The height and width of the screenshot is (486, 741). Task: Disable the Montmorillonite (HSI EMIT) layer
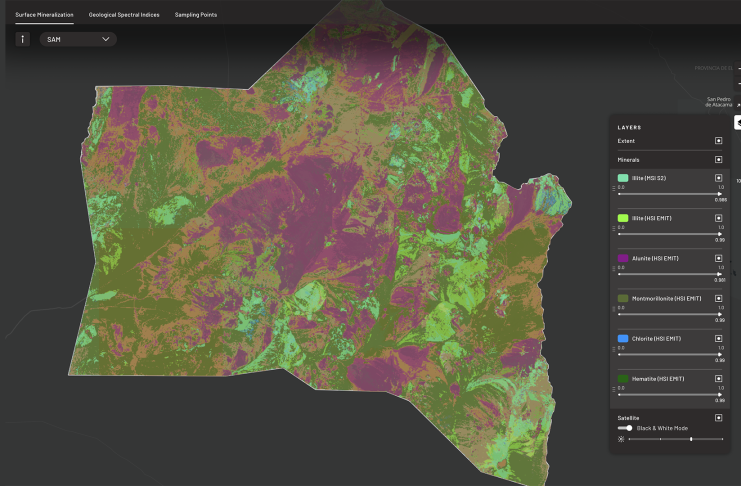(718, 298)
